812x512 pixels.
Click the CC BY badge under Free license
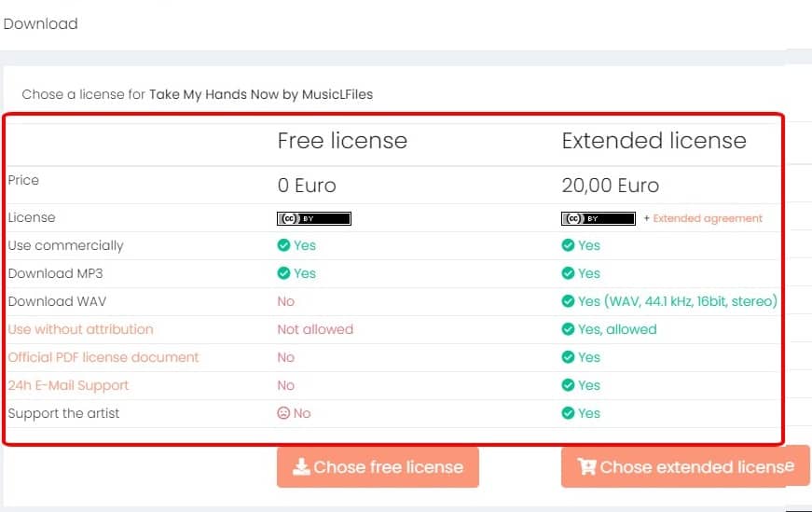313,218
